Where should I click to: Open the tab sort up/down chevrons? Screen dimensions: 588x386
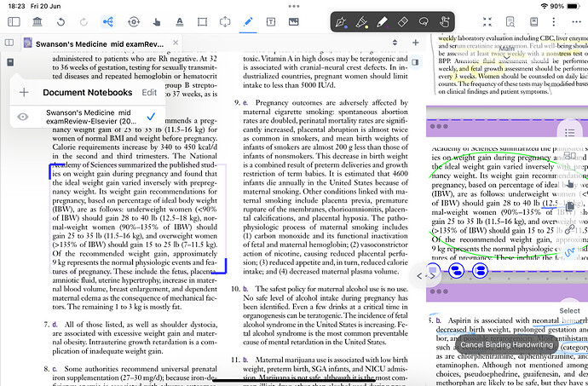click(395, 43)
